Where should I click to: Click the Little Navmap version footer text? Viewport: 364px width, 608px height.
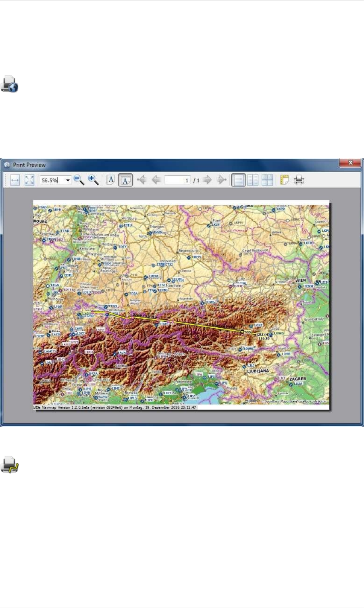pos(115,407)
